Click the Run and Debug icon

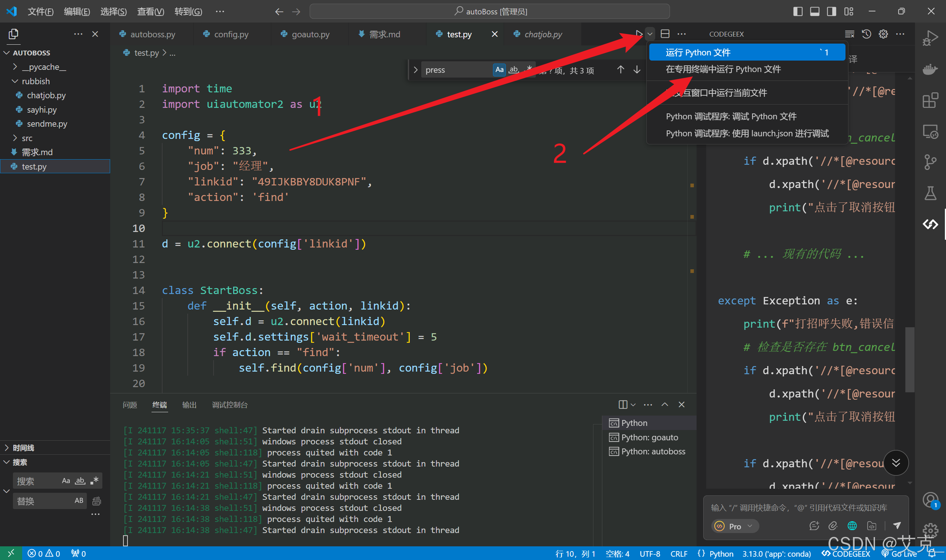point(930,38)
